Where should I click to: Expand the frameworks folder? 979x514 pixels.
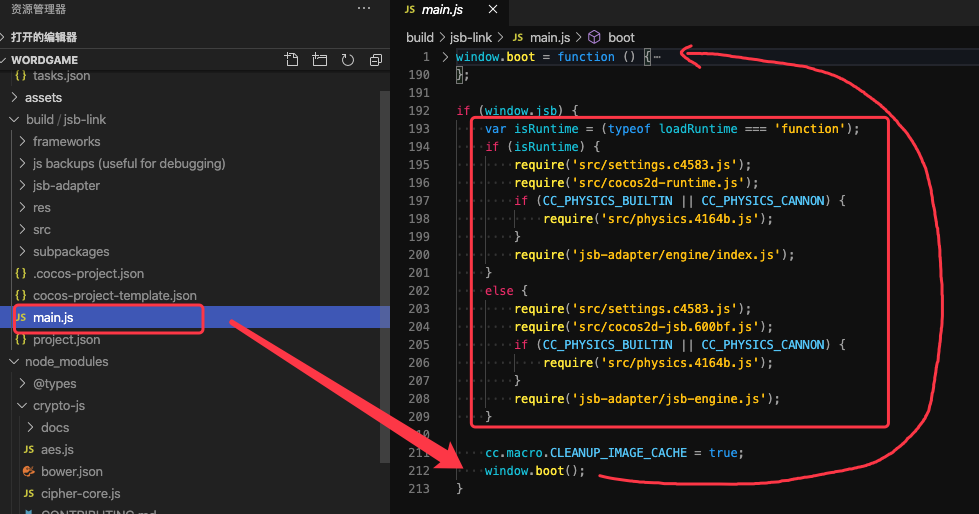pyautogui.click(x=66, y=141)
